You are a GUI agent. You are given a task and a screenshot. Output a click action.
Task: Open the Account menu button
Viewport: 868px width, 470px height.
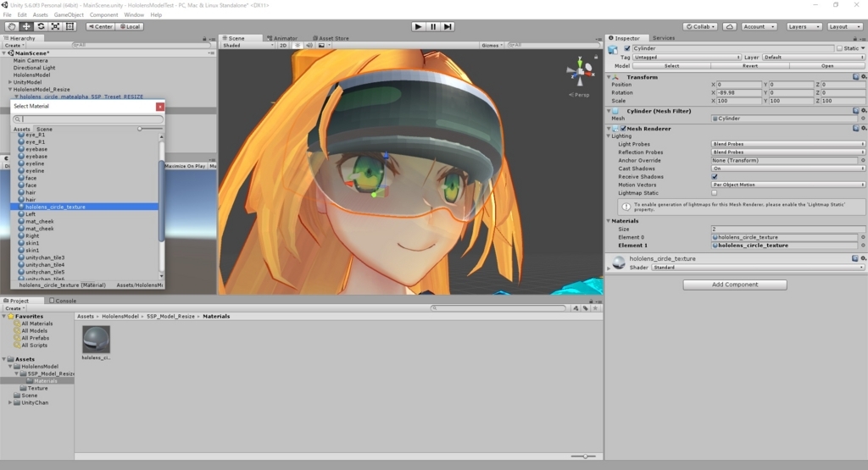(759, 26)
